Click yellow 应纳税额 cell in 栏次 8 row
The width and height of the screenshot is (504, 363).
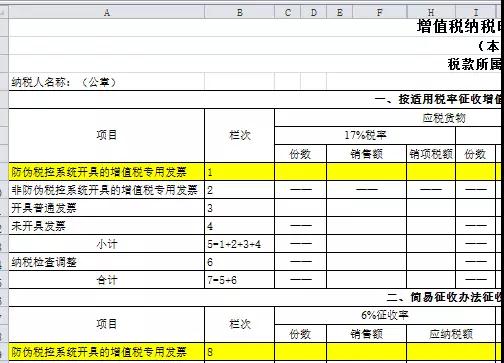[x=451, y=352]
